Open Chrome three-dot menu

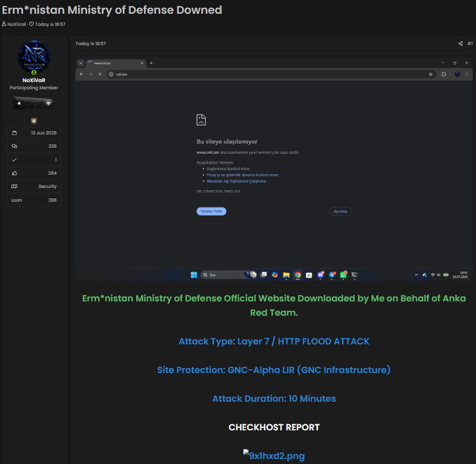point(467,74)
